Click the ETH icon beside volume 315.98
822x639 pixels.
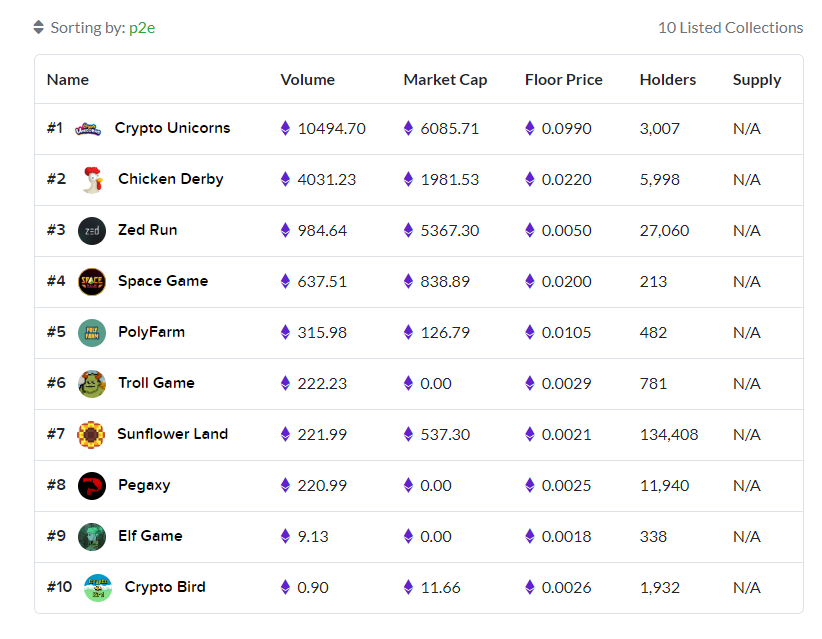tap(285, 332)
